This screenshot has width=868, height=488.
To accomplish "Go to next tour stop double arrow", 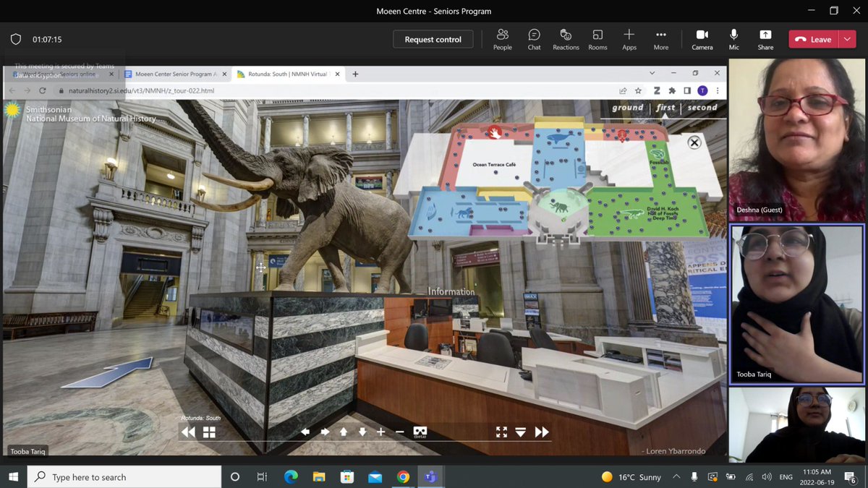I will point(542,432).
